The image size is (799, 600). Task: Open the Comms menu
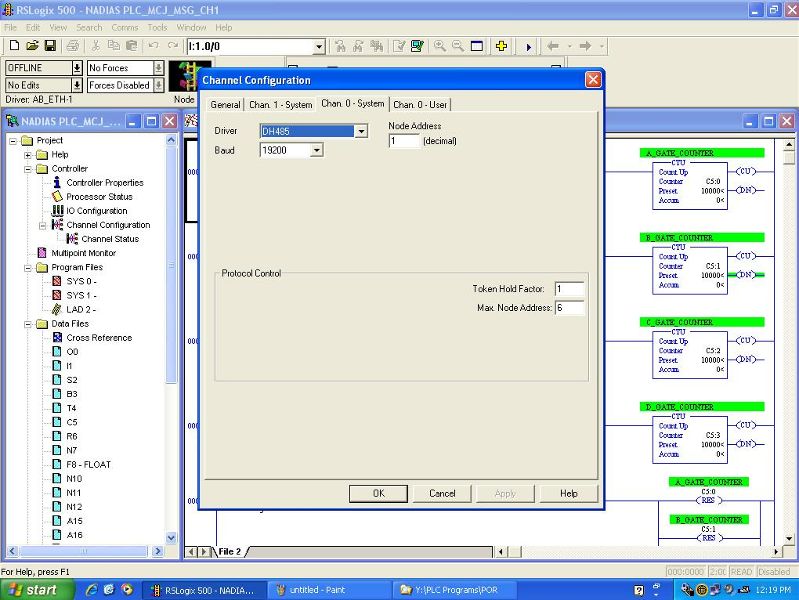[125, 28]
